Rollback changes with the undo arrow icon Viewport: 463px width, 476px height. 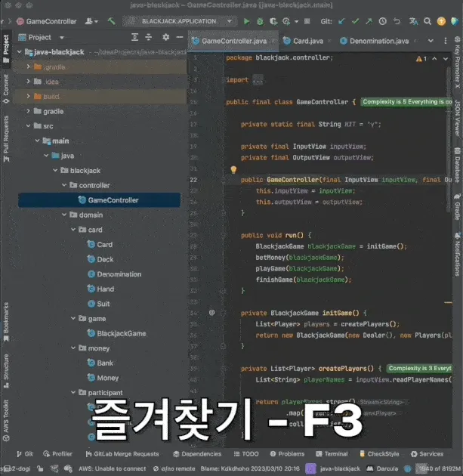click(397, 21)
